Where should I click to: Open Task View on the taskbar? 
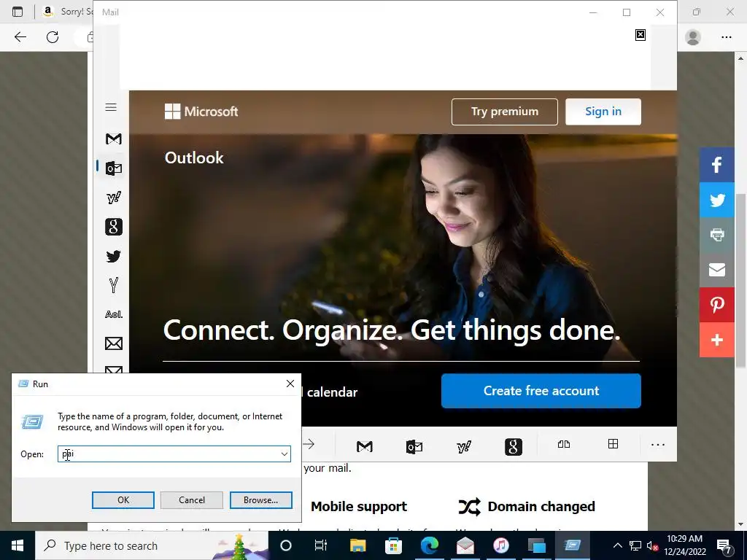(x=321, y=545)
